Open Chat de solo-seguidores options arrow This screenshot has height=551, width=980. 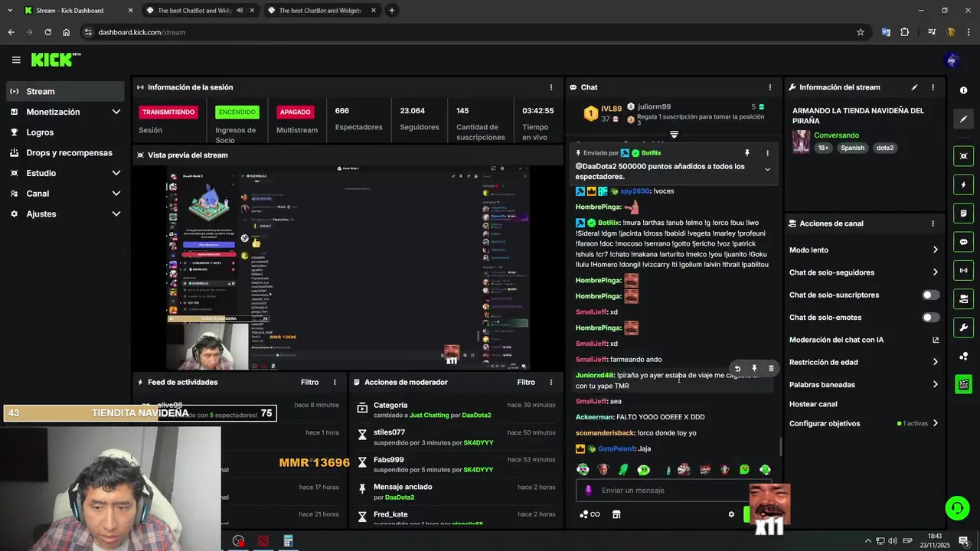click(x=935, y=272)
